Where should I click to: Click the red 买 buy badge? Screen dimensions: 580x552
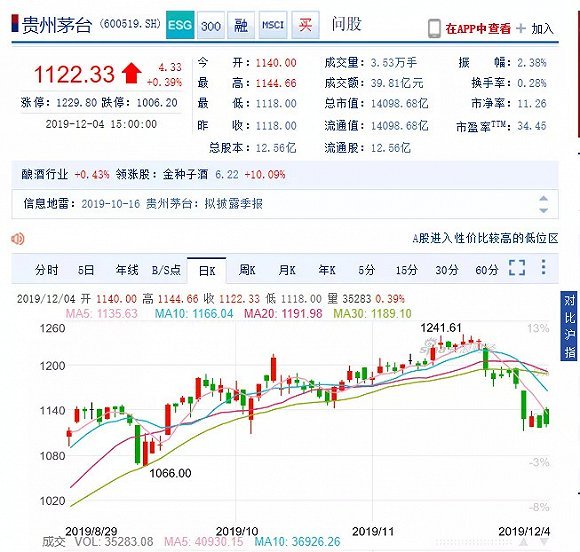coord(305,25)
